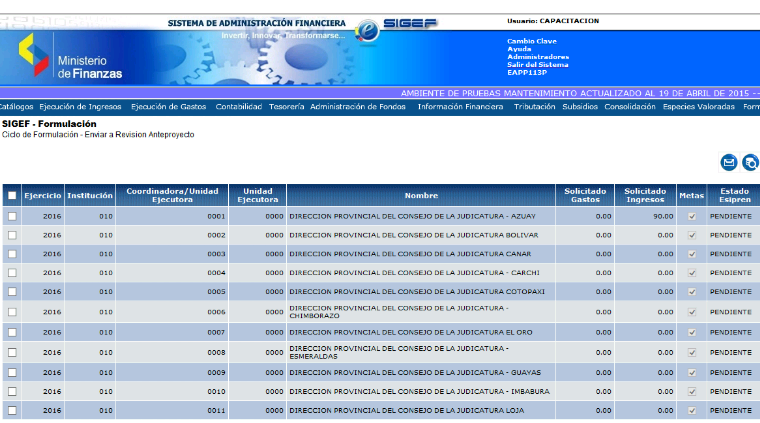The width and height of the screenshot is (760, 423).
Task: Open the Ejecución de Ingresos menu
Action: tap(80, 107)
